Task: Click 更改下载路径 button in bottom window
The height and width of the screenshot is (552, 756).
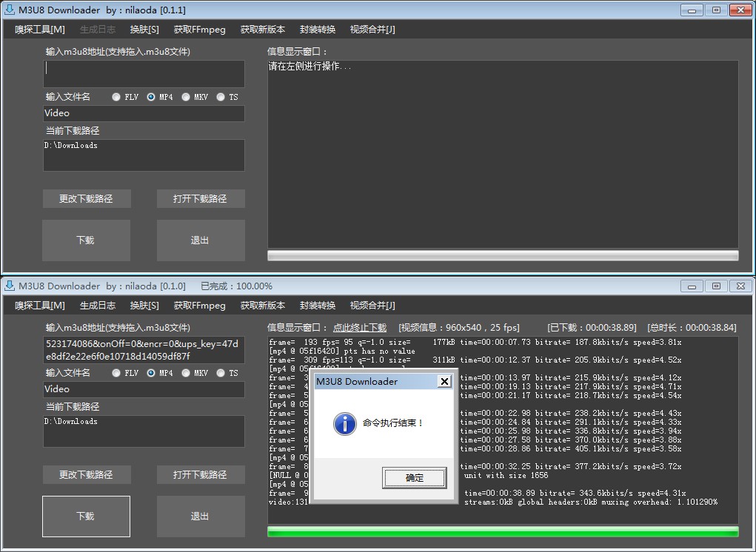Action: [87, 475]
